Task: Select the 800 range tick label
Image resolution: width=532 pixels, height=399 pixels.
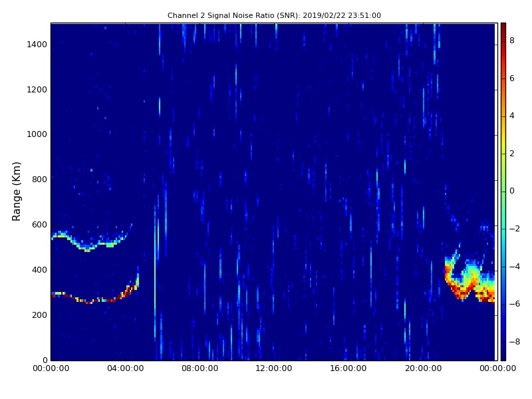Action: coord(39,180)
